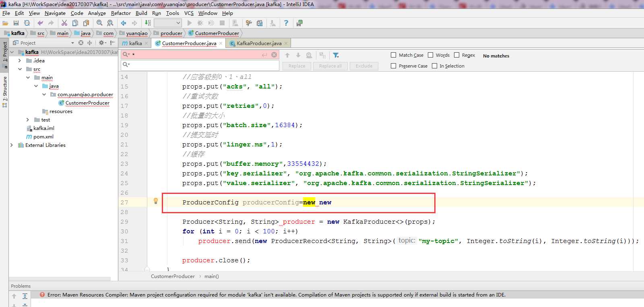Click the collapse all icon in Project panel
Viewport: 644px width, 307px height.
(x=89, y=43)
